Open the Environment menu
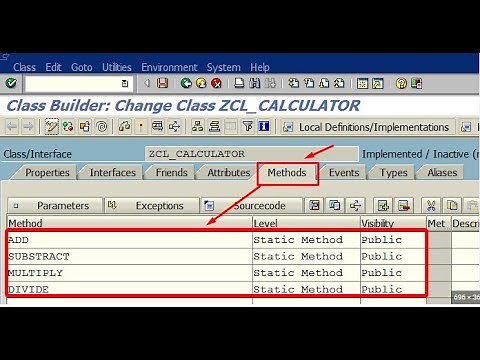Screen dimensions: 480x360 169,67
